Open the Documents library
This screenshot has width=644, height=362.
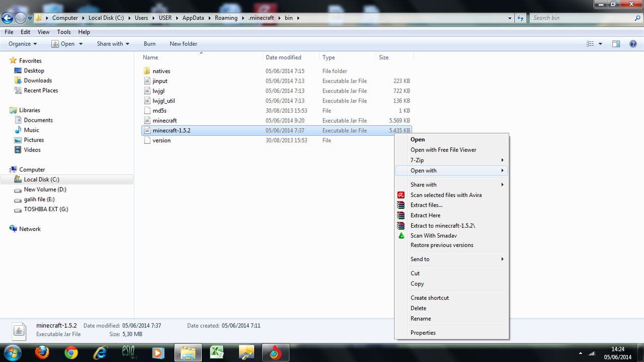pyautogui.click(x=38, y=120)
